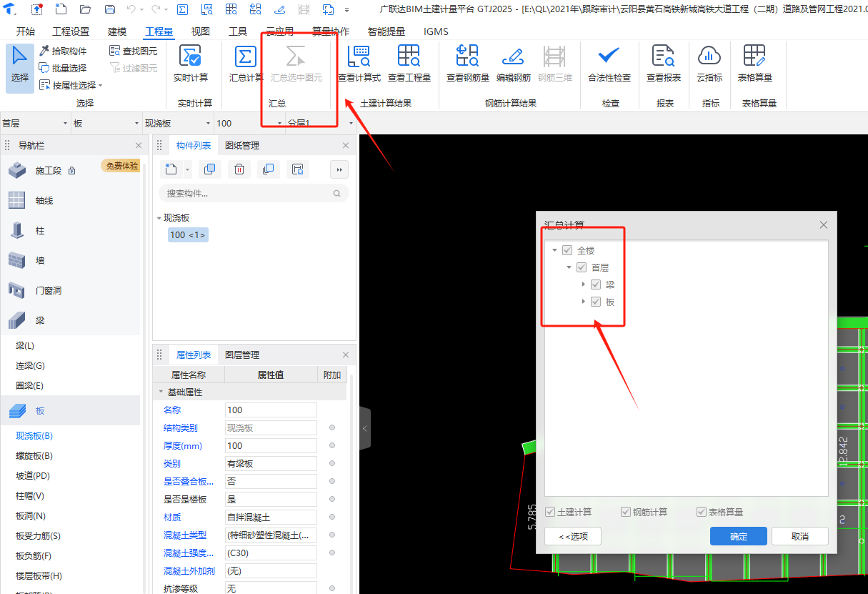
Task: Click the 免费体验 badge
Action: (121, 165)
